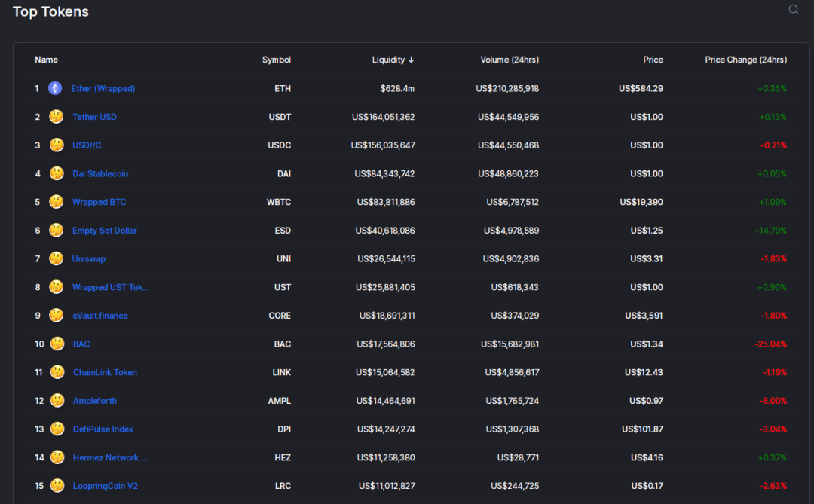This screenshot has width=814, height=504.
Task: Click the US$101.87 price cell
Action: [x=642, y=429]
